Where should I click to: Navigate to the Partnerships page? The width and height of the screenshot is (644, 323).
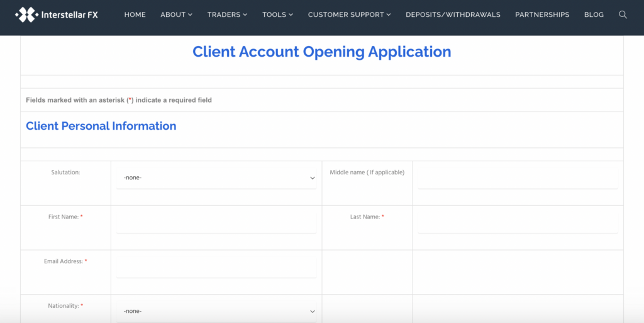point(541,14)
